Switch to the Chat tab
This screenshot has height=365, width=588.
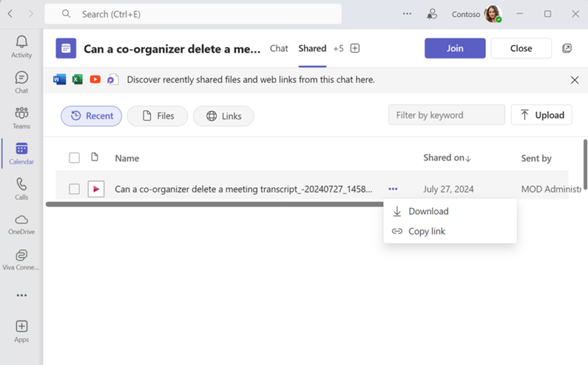point(279,48)
